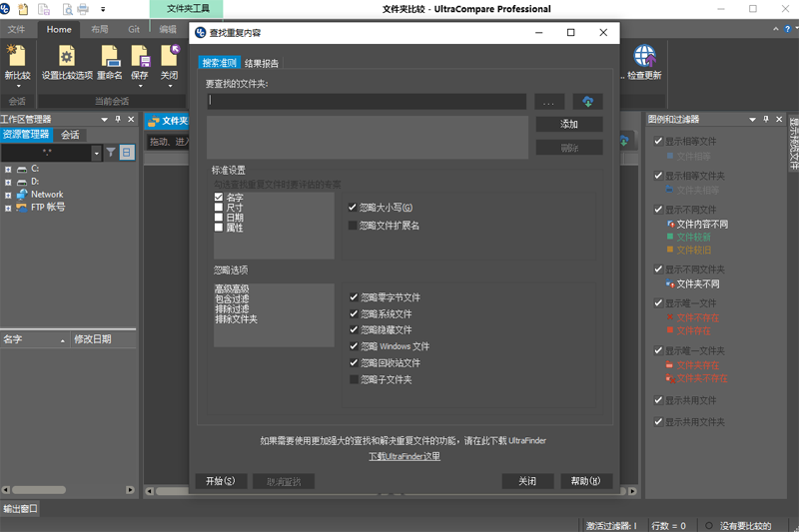Screen dimensions: 799x532
Task: Click the 重命名 rename icon
Action: (110, 56)
